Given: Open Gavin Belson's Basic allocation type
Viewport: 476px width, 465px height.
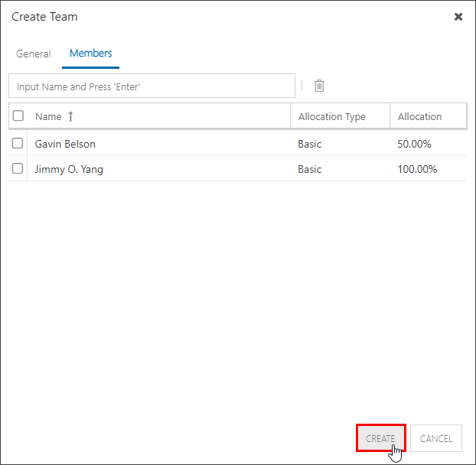Looking at the screenshot, I should pos(309,144).
